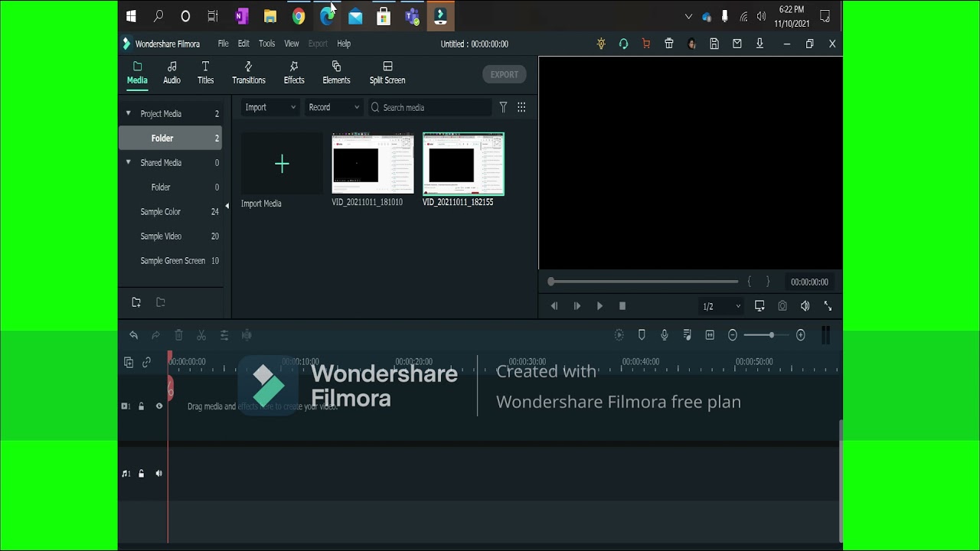Lock the audio track 1
The width and height of the screenshot is (980, 551).
tap(141, 474)
